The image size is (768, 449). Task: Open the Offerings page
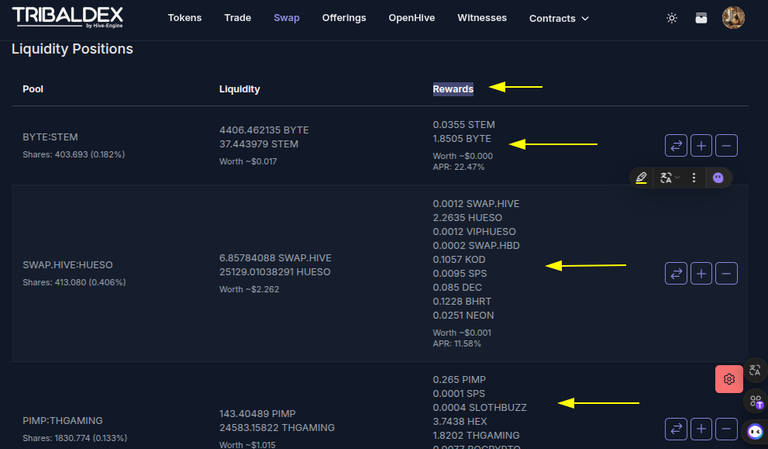(344, 18)
